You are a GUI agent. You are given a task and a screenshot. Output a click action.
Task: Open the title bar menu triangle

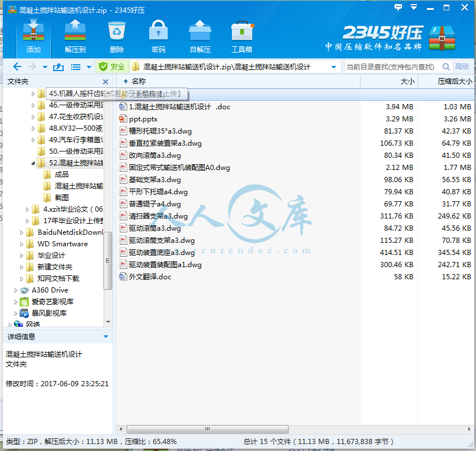414,7
